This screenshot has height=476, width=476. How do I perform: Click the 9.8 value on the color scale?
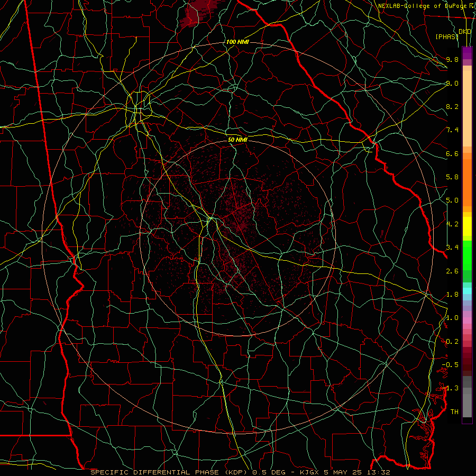(452, 59)
